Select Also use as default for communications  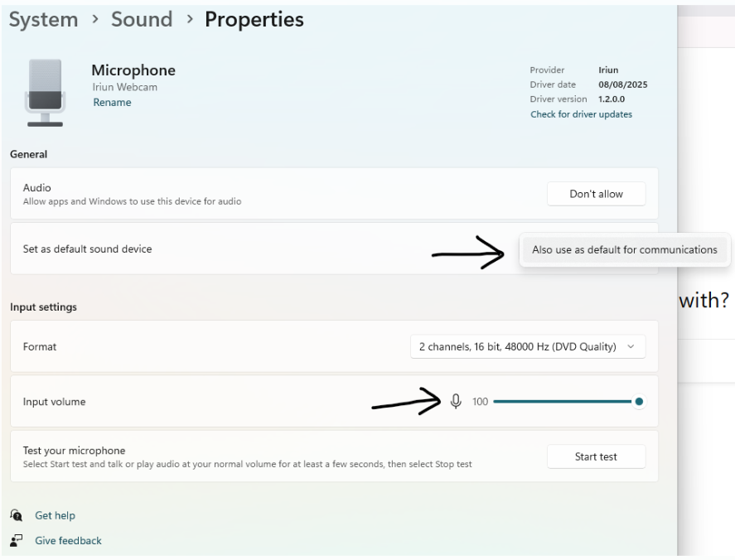coord(625,249)
